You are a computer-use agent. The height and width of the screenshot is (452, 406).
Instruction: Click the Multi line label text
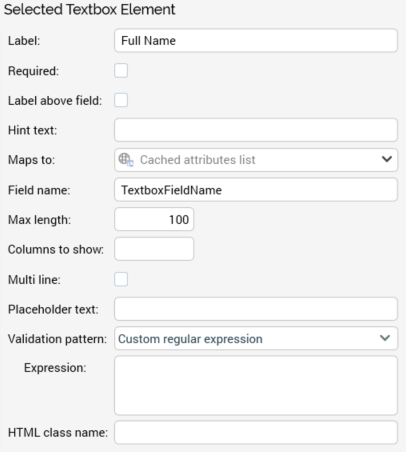[x=34, y=280]
